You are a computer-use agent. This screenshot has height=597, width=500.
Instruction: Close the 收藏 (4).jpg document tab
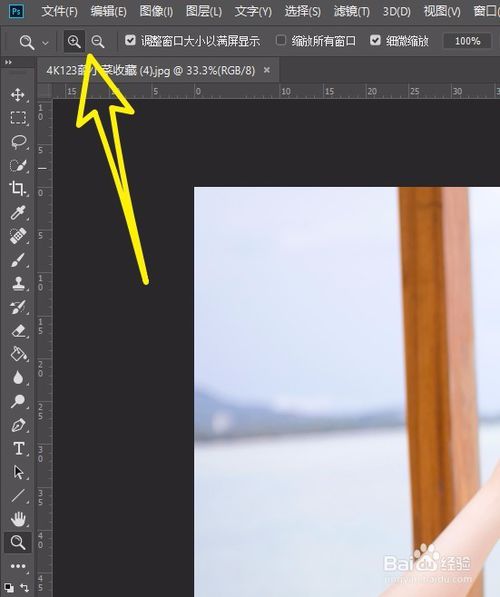(267, 70)
